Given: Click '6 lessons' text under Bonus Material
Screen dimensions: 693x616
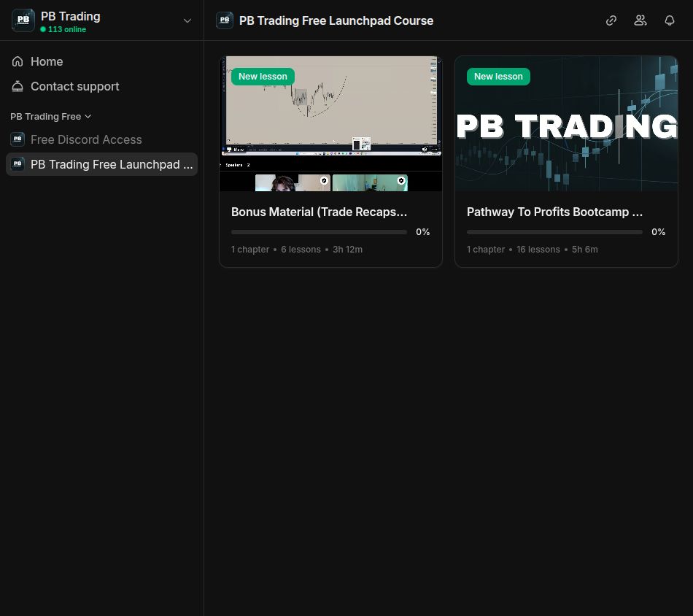Looking at the screenshot, I should click(301, 250).
